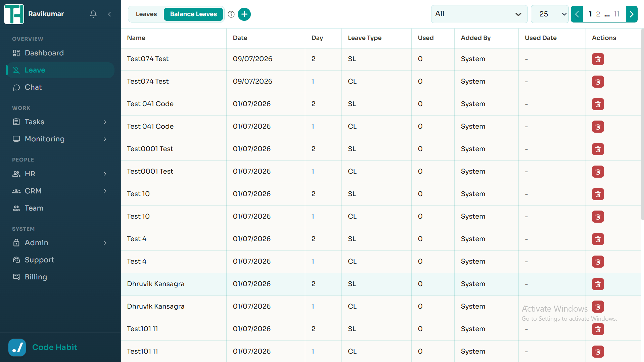
Task: Add a balance leave with the plus button
Action: (x=244, y=14)
